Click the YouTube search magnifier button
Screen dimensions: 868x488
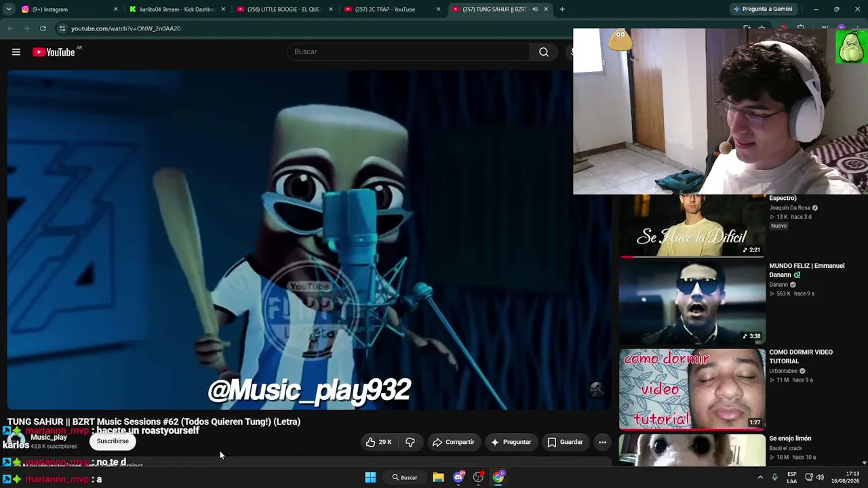544,52
